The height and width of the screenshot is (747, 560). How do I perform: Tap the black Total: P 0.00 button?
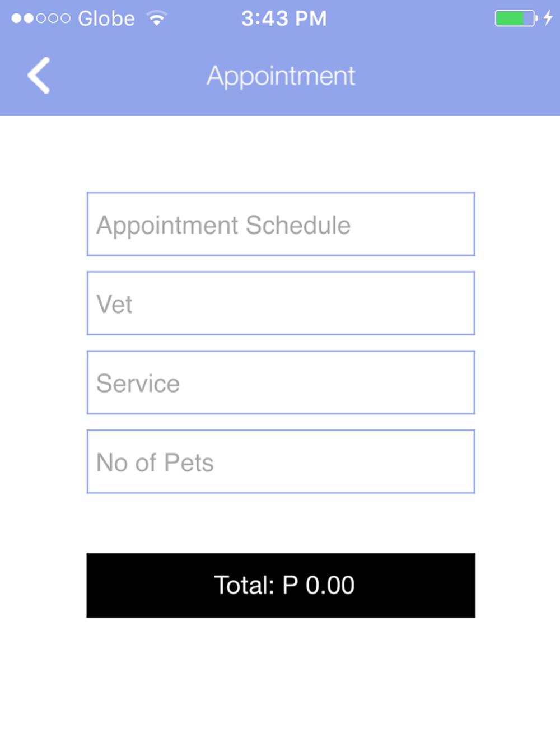281,585
